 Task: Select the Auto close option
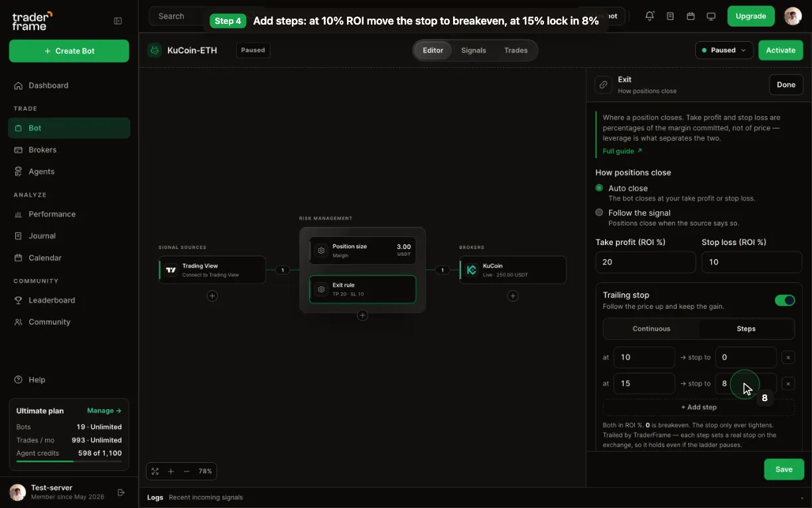[x=599, y=188]
